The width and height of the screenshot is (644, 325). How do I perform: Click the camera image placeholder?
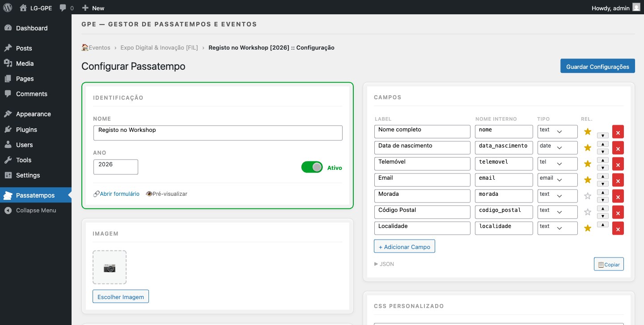pos(110,267)
